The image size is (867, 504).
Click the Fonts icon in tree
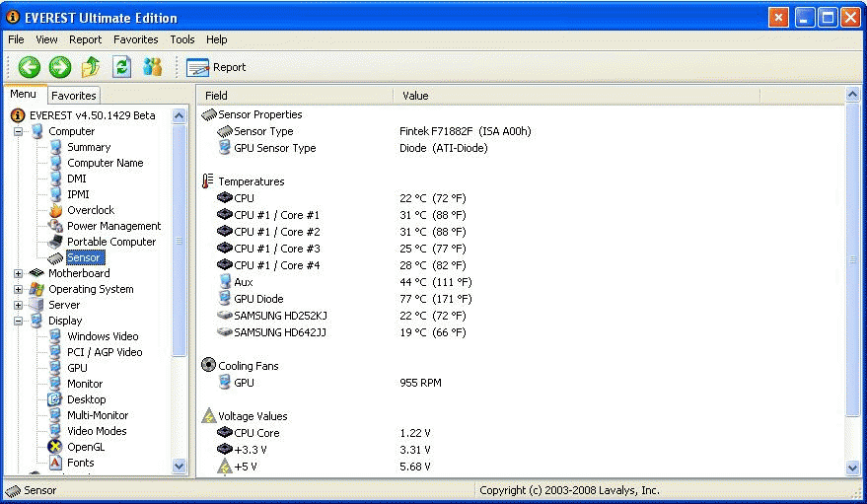(55, 463)
